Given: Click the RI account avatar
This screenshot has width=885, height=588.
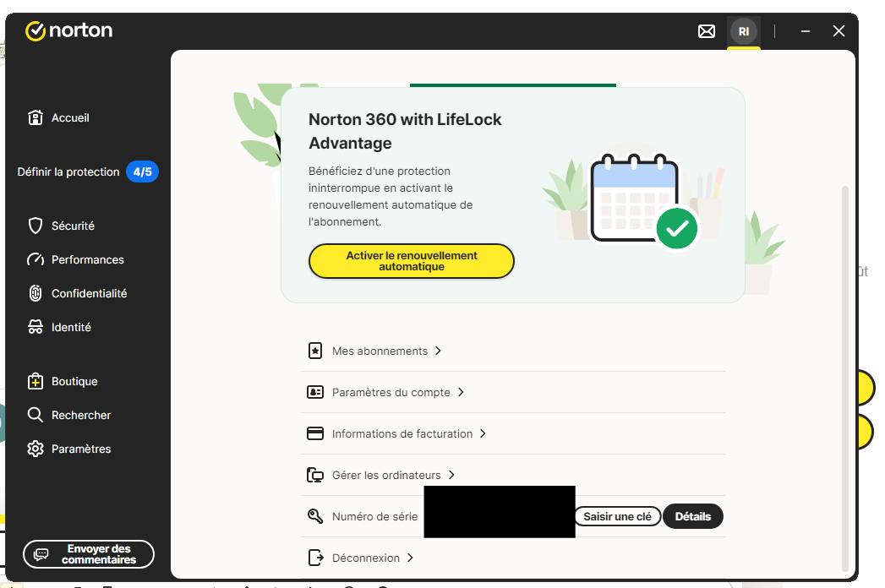Looking at the screenshot, I should (743, 31).
